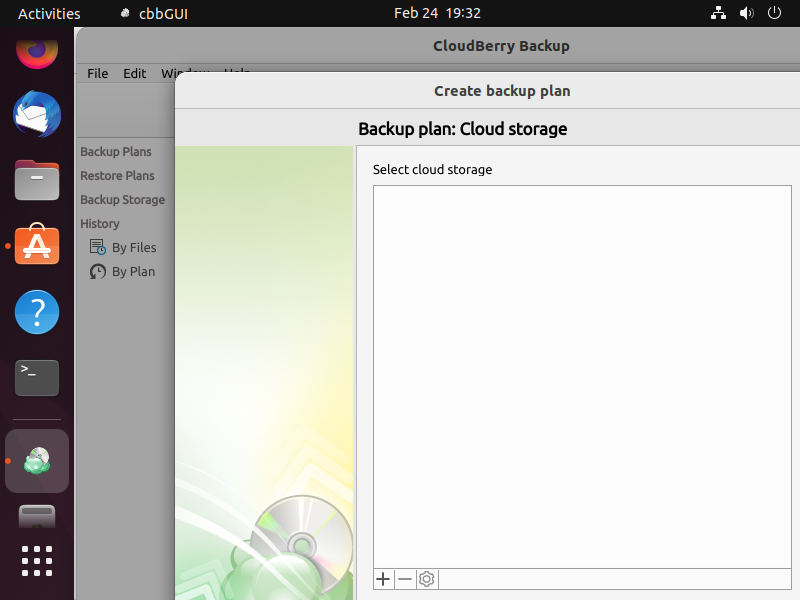Click the removable drive dock icon
This screenshot has height=600, width=800.
(x=37, y=516)
